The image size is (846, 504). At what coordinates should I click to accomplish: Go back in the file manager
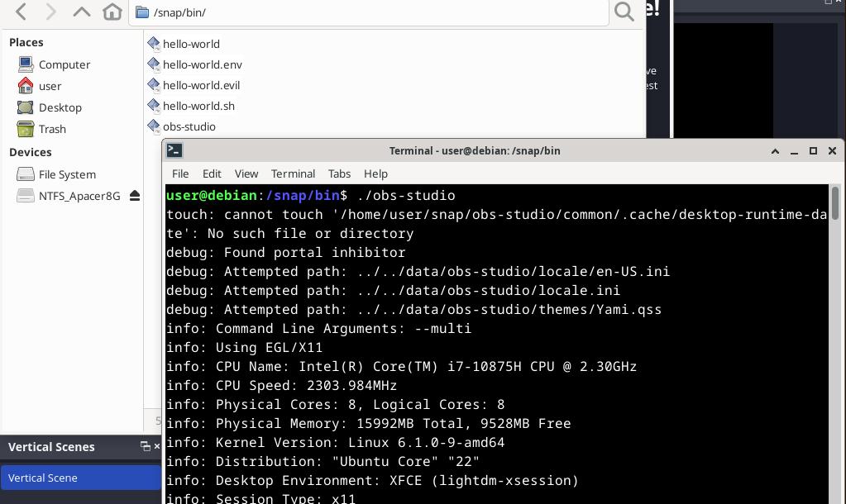point(22,12)
